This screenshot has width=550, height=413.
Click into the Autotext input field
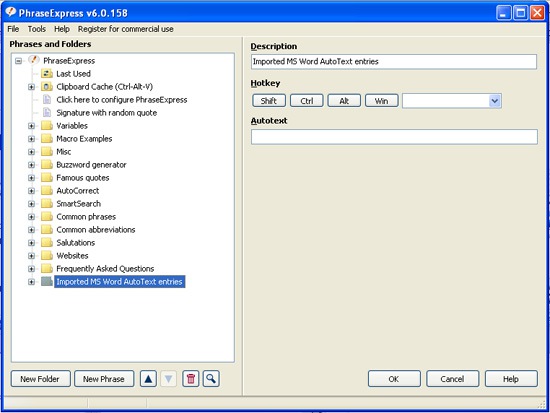(x=394, y=137)
